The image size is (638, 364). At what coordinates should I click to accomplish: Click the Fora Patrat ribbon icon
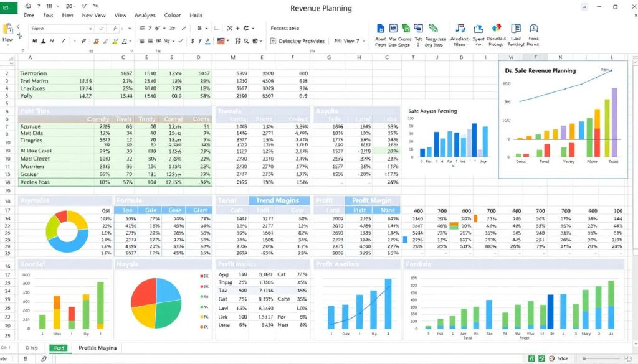(x=533, y=28)
